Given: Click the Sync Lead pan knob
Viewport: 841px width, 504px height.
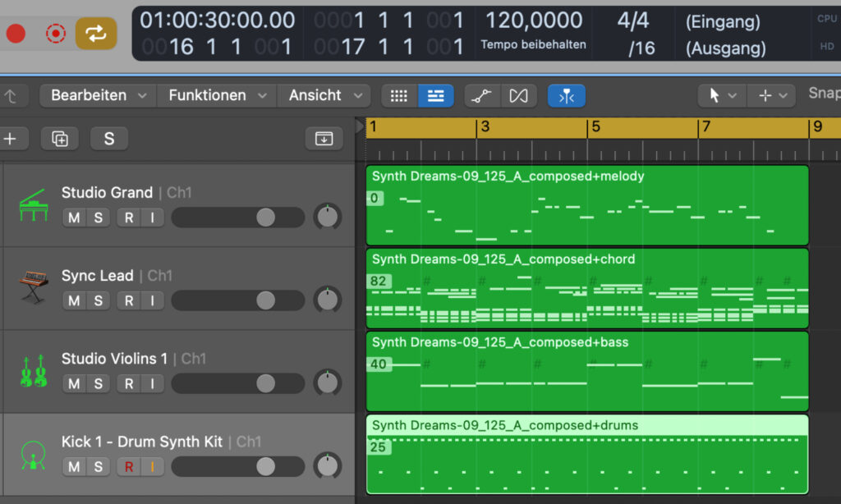Looking at the screenshot, I should click(x=328, y=300).
